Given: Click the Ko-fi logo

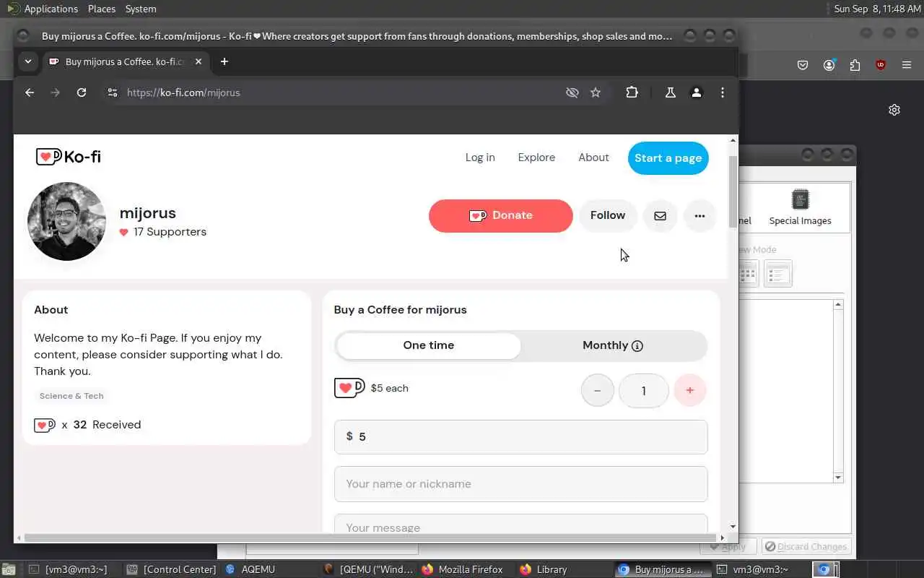Looking at the screenshot, I should click(69, 156).
